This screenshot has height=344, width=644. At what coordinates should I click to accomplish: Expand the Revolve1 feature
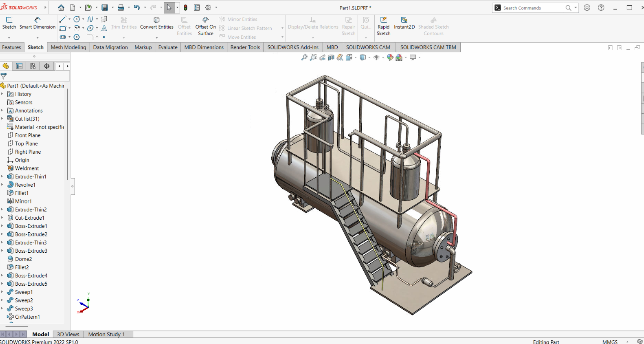pos(2,185)
